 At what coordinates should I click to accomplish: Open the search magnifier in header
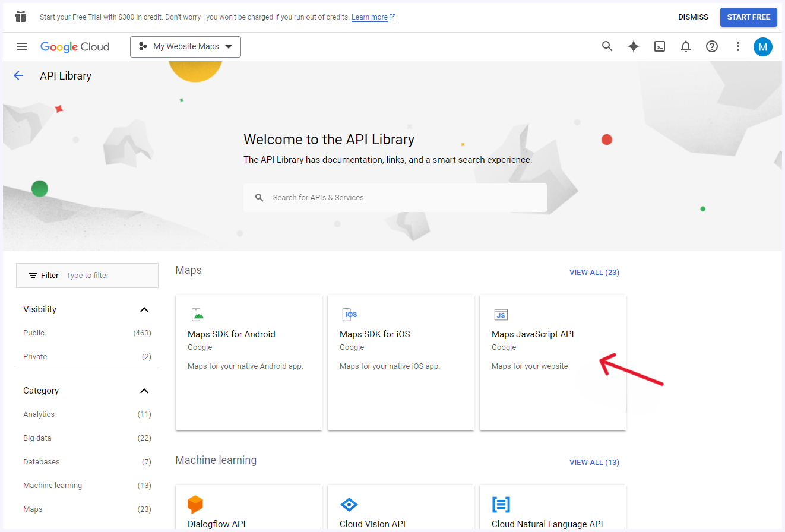point(607,46)
